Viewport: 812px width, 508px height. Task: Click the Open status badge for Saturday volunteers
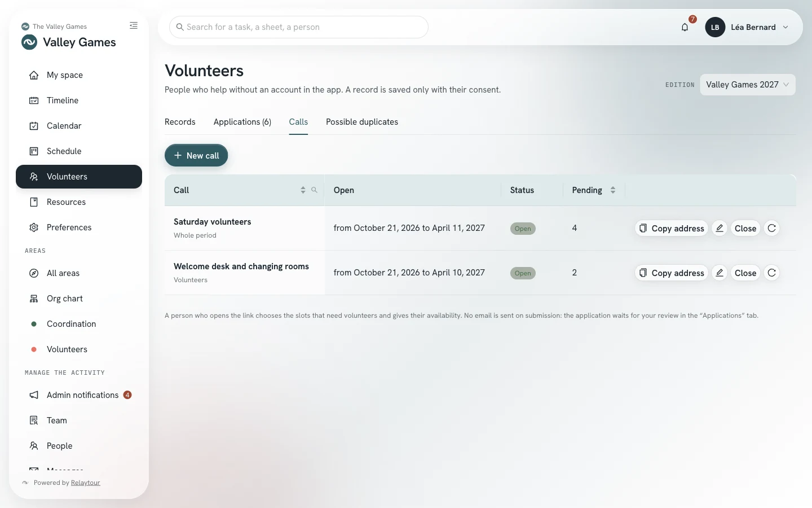pyautogui.click(x=523, y=229)
